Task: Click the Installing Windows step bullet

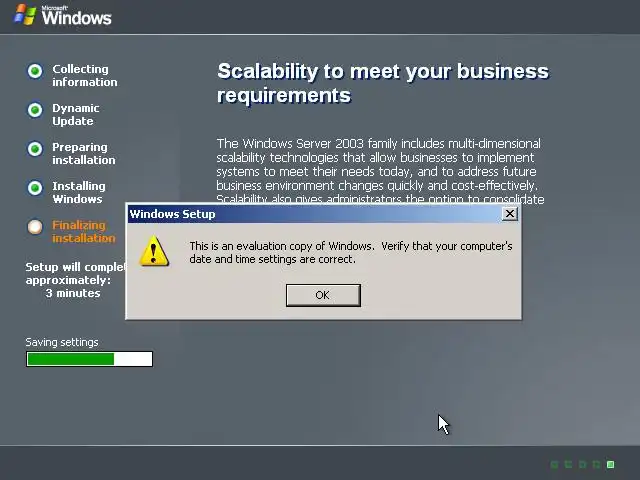Action: pyautogui.click(x=35, y=188)
